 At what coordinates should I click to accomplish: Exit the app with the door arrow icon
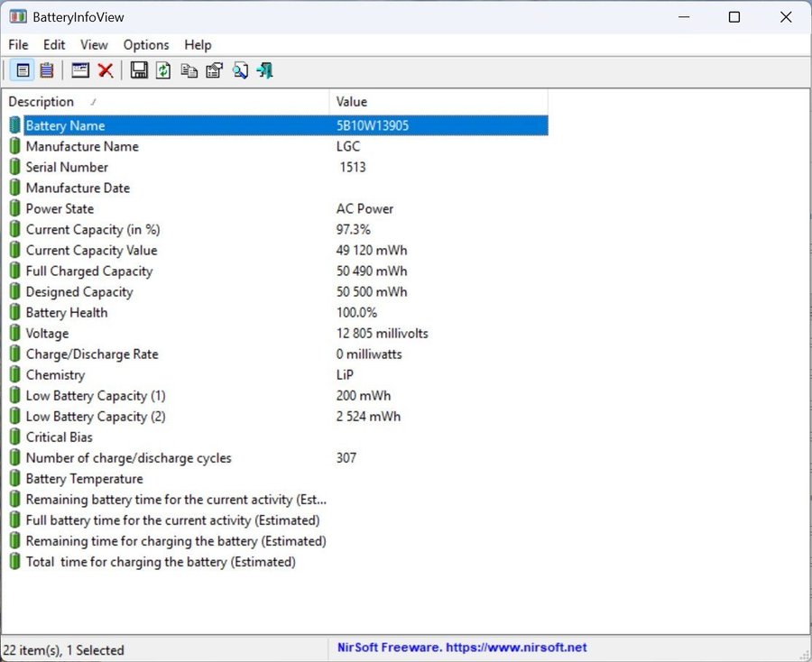coord(264,70)
